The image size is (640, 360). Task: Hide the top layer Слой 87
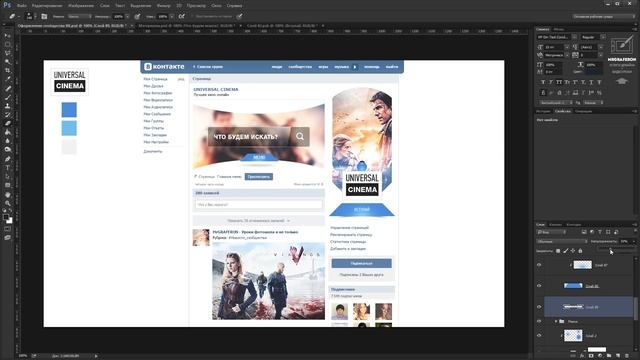(539, 265)
